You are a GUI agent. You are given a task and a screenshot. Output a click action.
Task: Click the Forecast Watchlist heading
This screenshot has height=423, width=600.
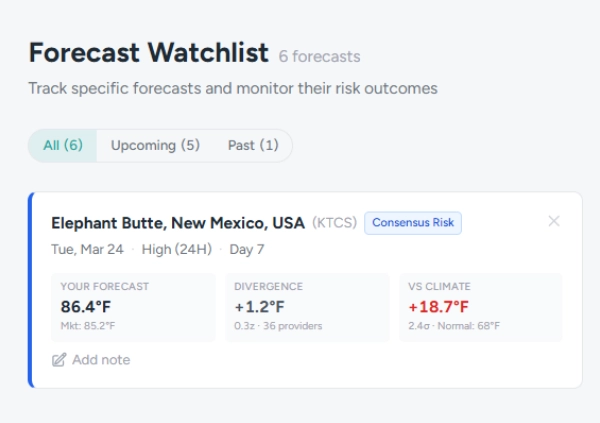tap(149, 52)
